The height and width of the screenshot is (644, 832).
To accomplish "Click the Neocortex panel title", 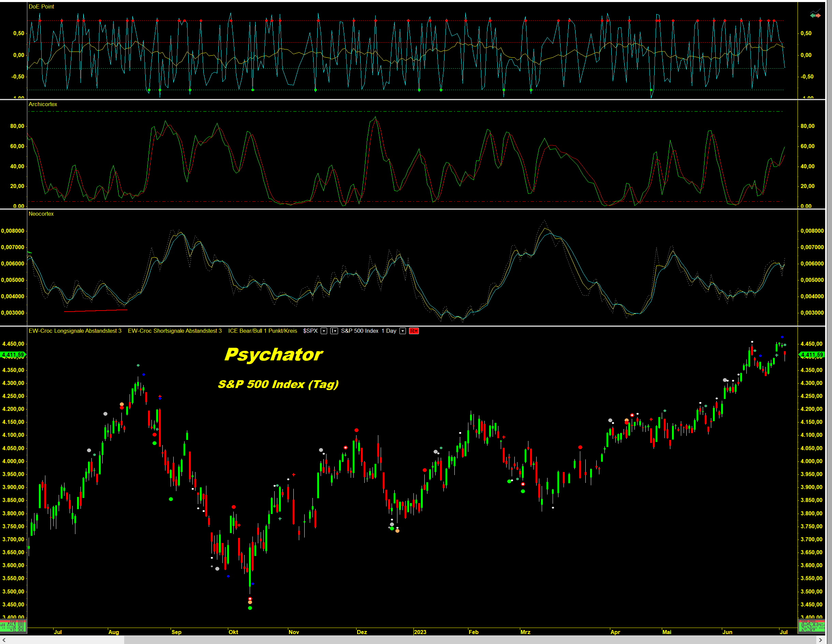I will point(41,214).
